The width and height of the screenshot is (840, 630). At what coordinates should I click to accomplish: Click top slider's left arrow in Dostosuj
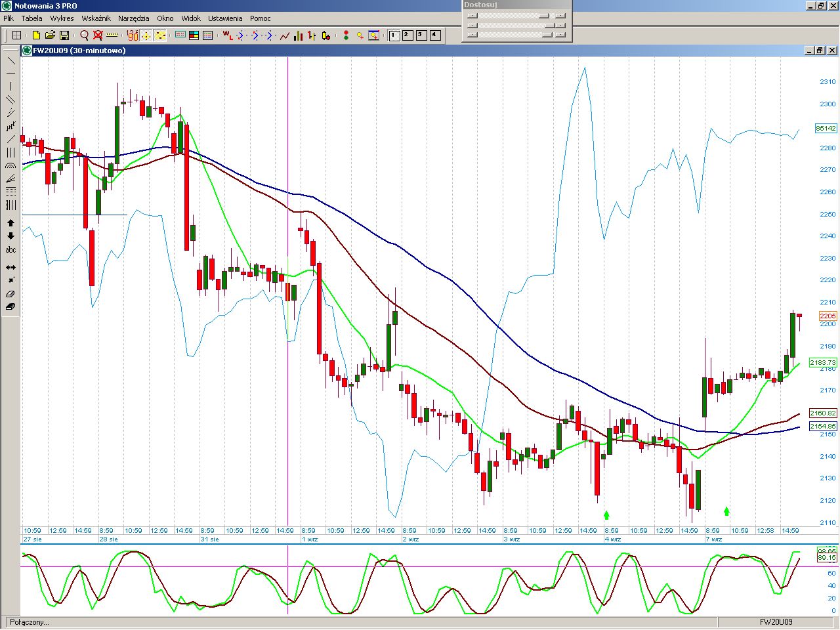472,16
